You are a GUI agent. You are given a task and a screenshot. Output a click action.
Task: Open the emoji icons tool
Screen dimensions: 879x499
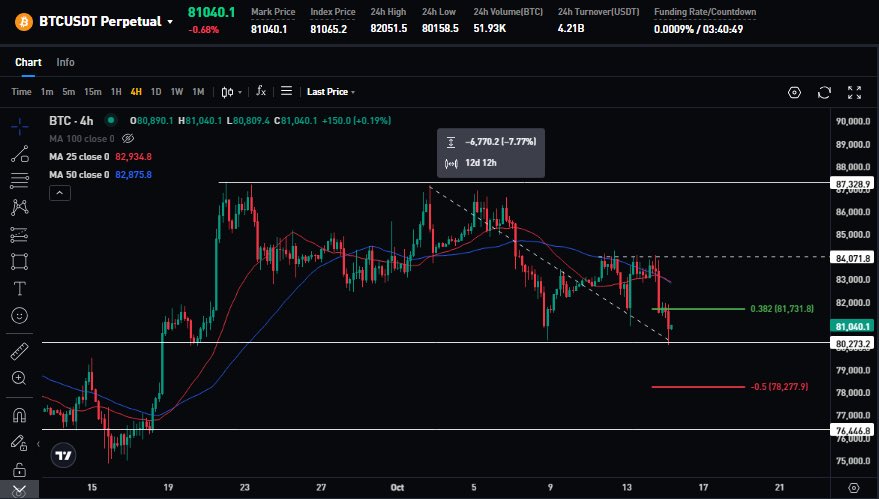pos(19,315)
